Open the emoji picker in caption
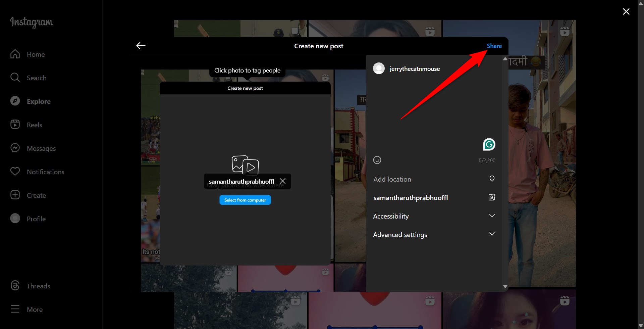 click(x=377, y=160)
